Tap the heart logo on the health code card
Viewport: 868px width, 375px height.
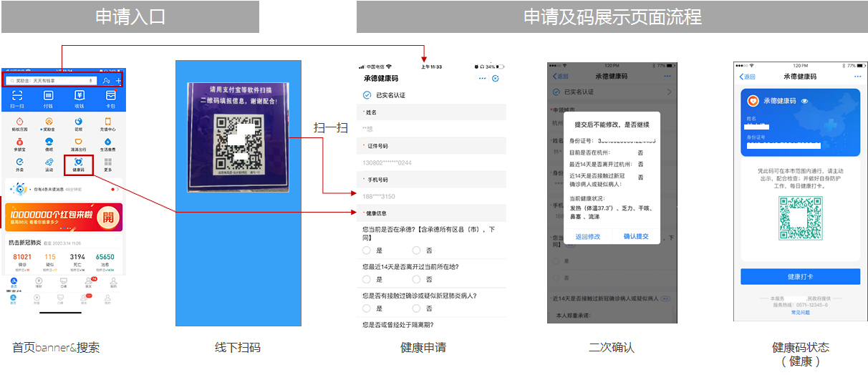coord(753,101)
